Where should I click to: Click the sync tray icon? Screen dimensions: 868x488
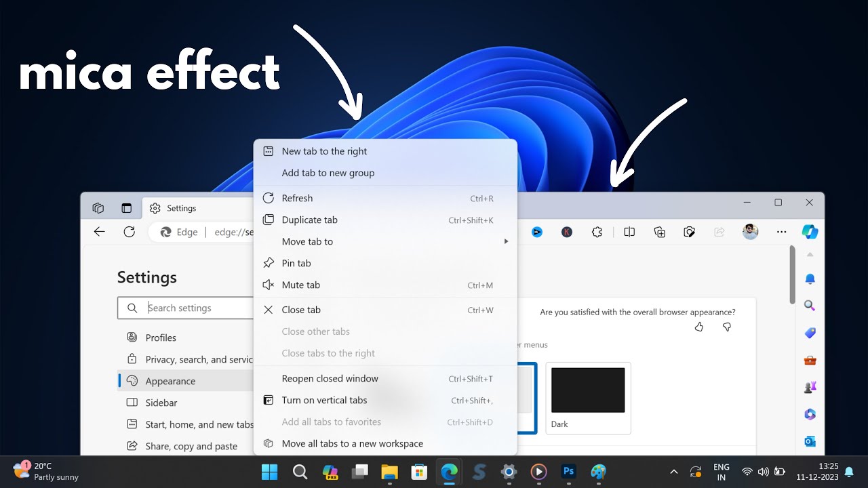point(695,472)
